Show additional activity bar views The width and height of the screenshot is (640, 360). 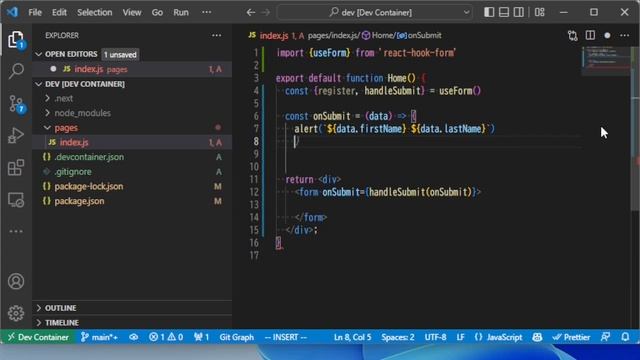(16, 231)
